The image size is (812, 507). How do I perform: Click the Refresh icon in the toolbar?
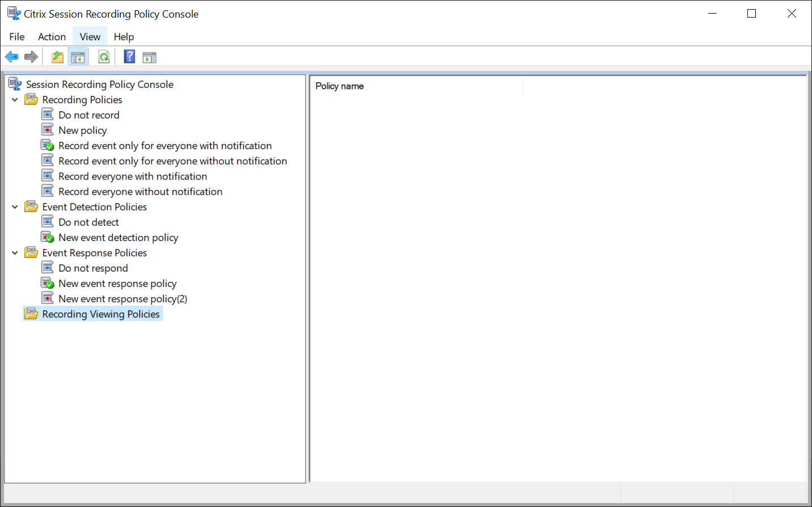104,56
